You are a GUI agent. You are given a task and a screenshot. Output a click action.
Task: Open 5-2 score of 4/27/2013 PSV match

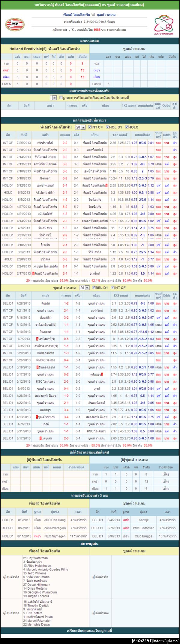click(65, 207)
